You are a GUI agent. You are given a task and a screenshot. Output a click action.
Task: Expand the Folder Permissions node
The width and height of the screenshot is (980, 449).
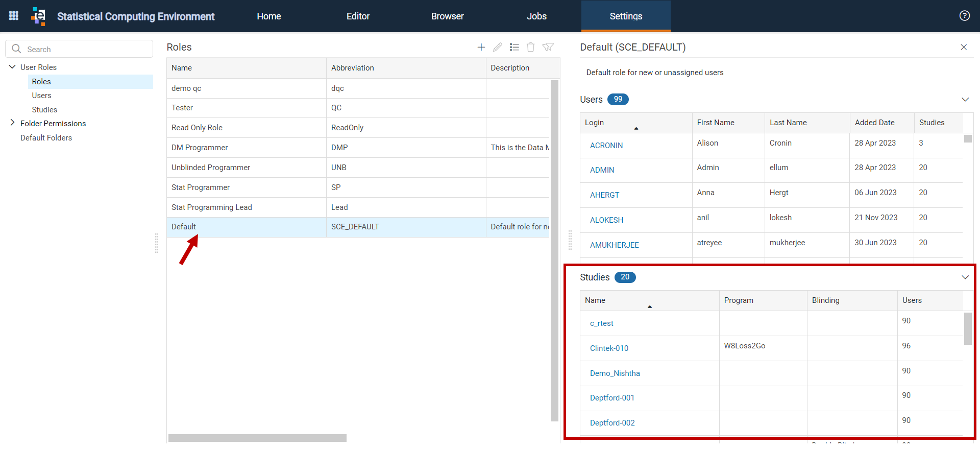click(x=12, y=123)
